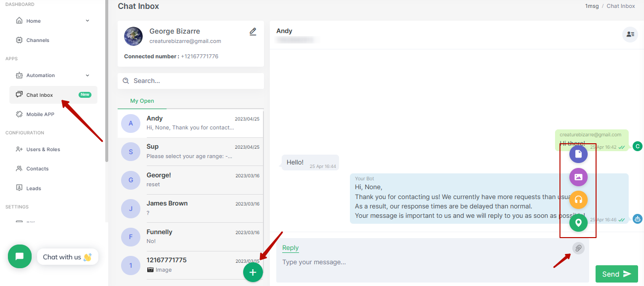Open the 12167771775 conversation

190,265
